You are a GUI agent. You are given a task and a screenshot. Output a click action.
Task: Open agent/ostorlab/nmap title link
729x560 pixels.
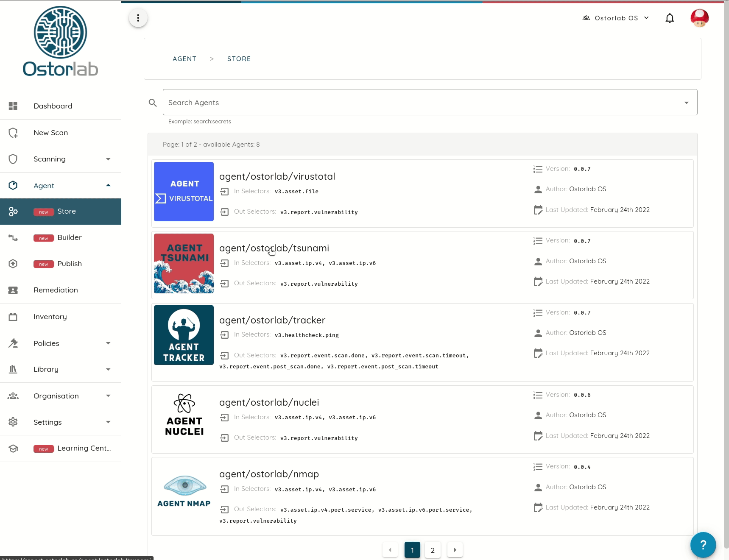coord(269,474)
